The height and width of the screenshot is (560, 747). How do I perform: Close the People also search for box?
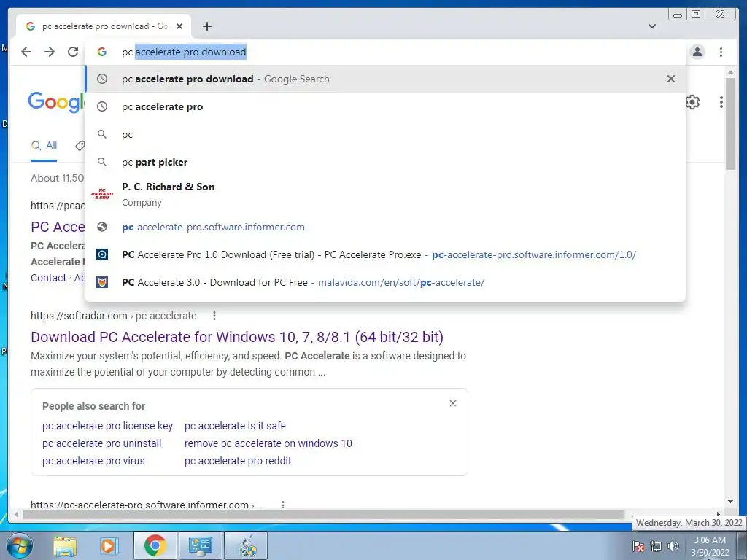[x=452, y=403]
